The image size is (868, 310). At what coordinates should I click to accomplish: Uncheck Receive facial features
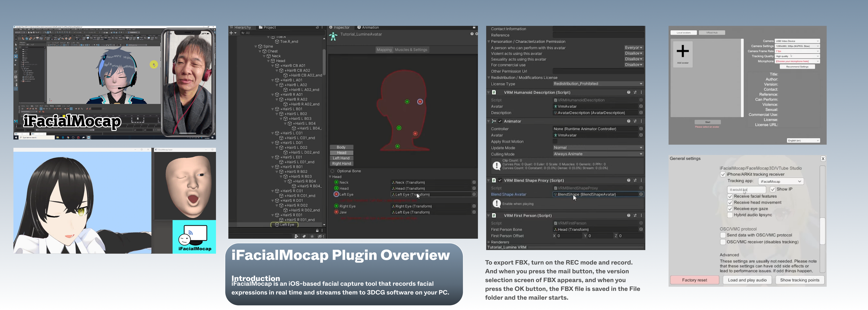pyautogui.click(x=730, y=196)
